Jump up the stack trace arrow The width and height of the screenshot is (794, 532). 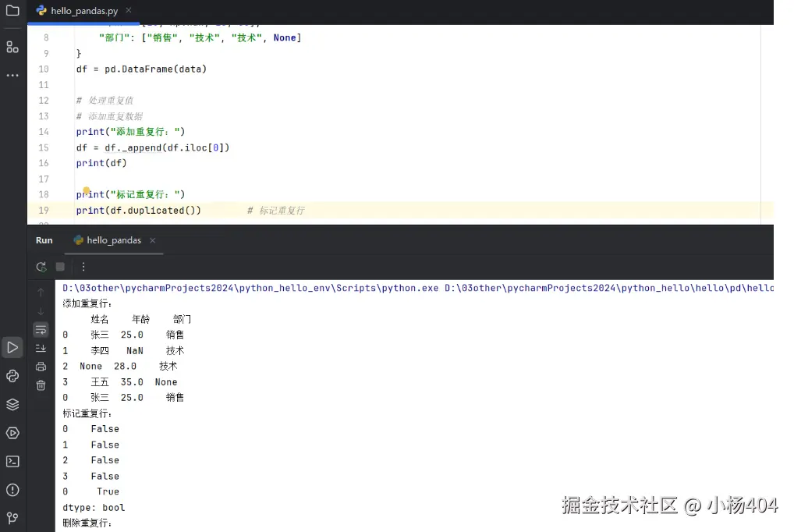click(41, 293)
